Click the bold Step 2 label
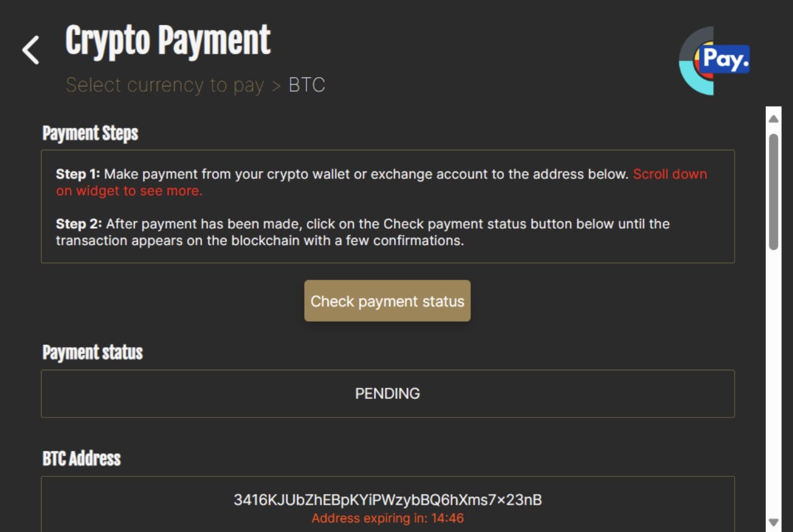The width and height of the screenshot is (793, 532). pyautogui.click(x=78, y=224)
